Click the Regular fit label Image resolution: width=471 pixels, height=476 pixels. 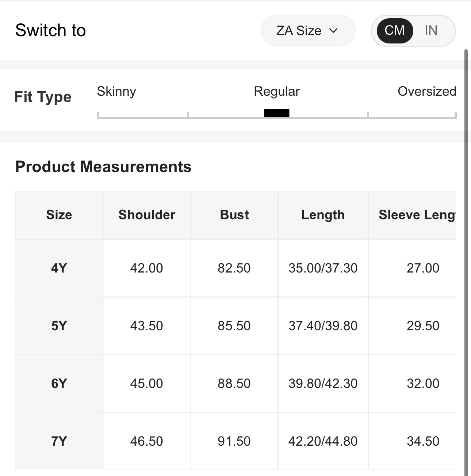coord(276,91)
